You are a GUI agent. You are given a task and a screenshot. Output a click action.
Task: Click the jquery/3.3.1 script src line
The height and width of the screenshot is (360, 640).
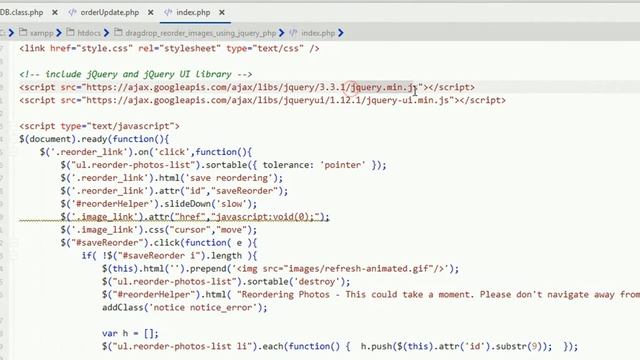(x=247, y=87)
